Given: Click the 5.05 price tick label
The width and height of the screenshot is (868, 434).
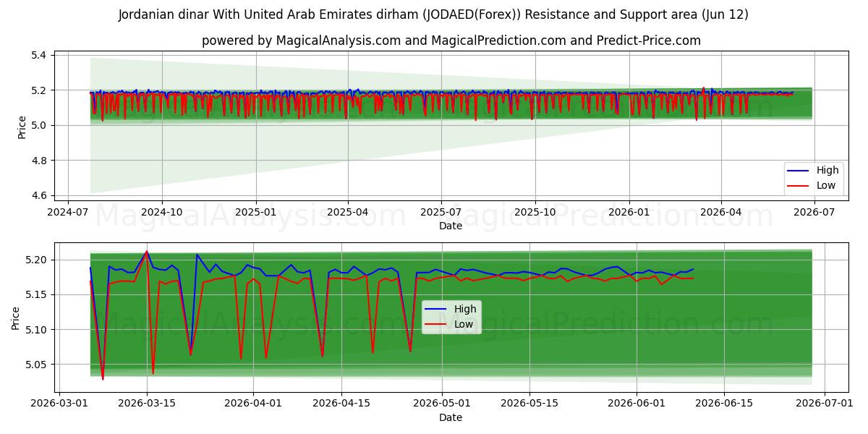Looking at the screenshot, I should coord(36,365).
